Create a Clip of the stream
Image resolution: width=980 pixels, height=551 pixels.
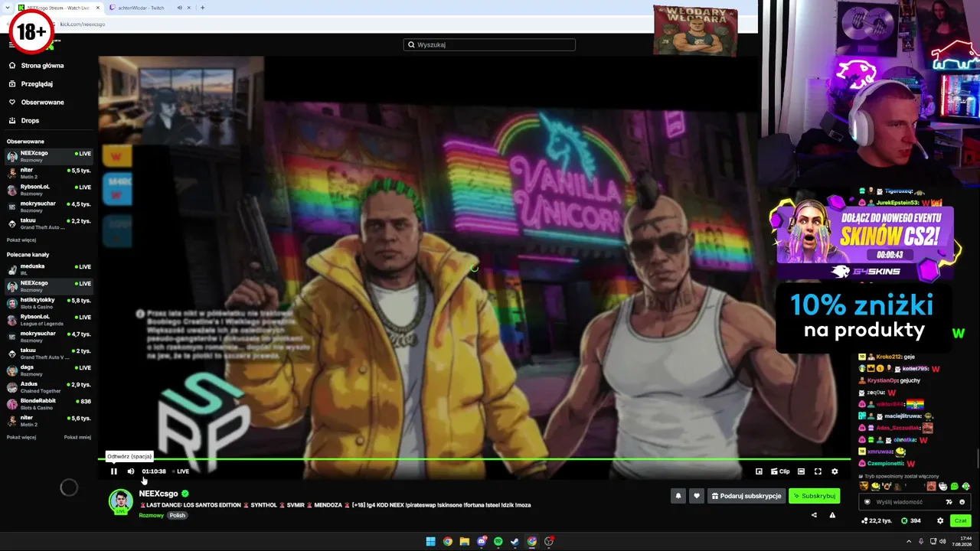780,471
